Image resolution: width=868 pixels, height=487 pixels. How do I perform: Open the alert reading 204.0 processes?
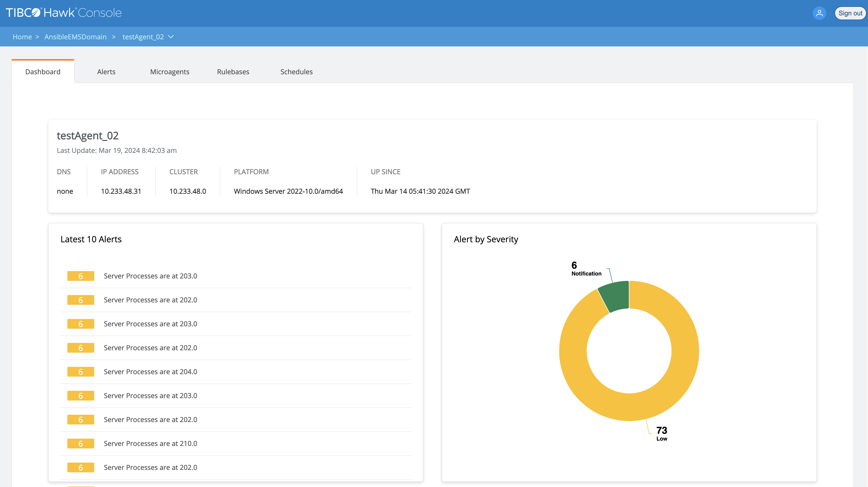click(150, 372)
